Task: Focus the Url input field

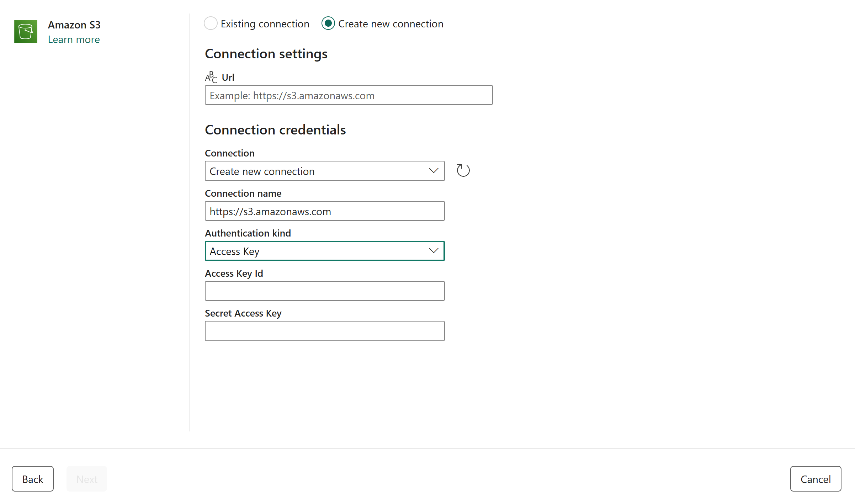Action: [x=349, y=95]
